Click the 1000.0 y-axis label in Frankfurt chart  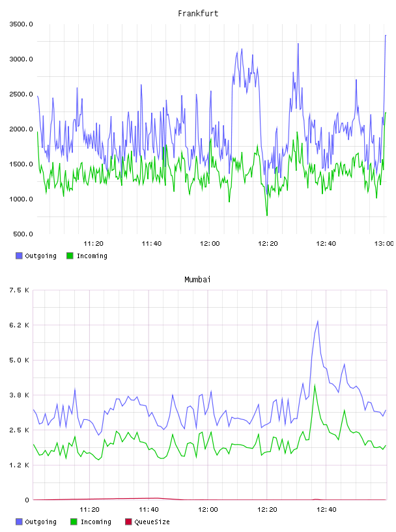coord(21,199)
